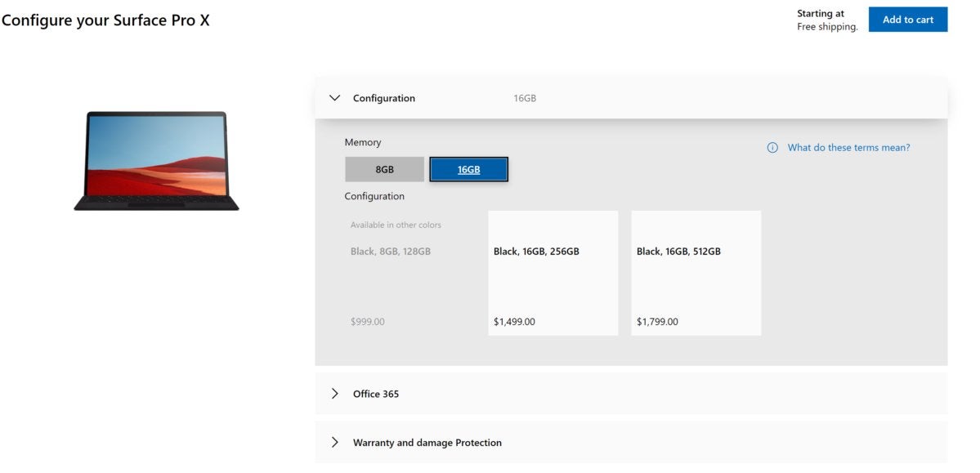Click the info icon beside terms link

[772, 148]
